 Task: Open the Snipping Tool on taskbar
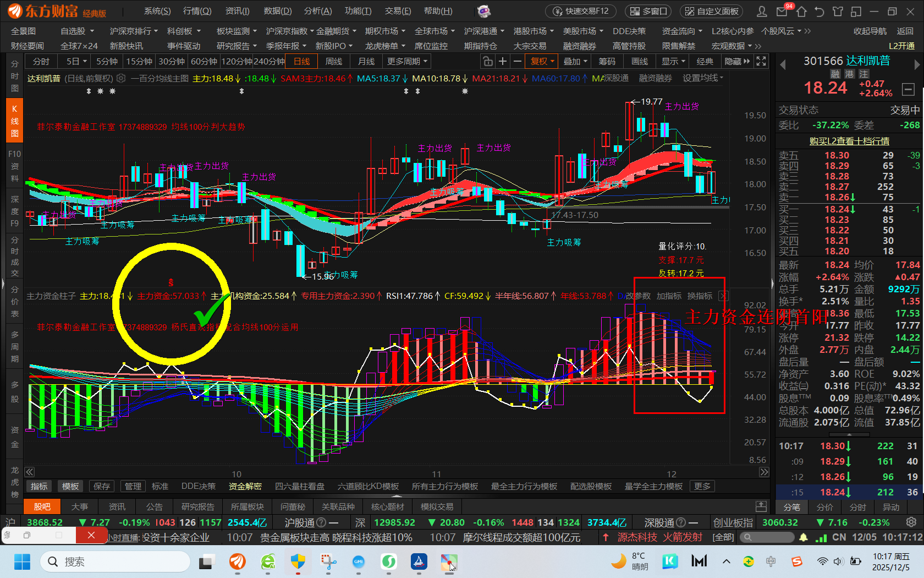coord(329,561)
